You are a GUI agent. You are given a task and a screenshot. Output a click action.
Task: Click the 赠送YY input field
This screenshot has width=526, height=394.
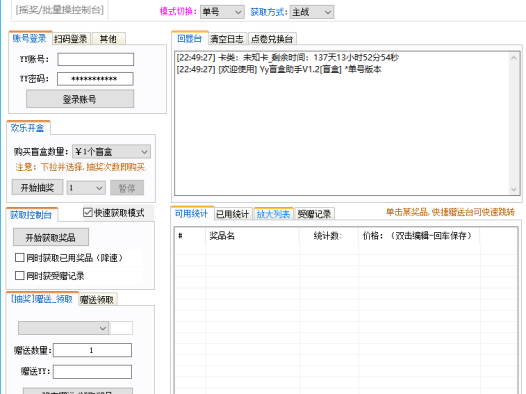click(92, 372)
